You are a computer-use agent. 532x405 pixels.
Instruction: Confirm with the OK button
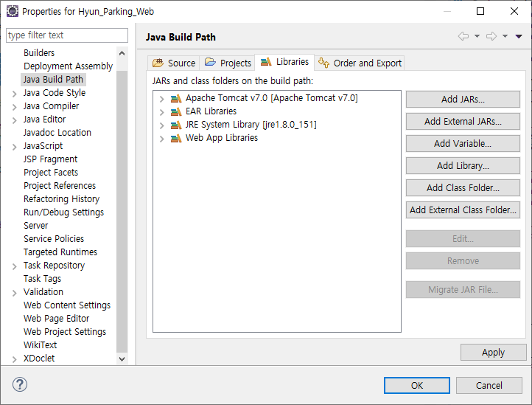pos(417,385)
